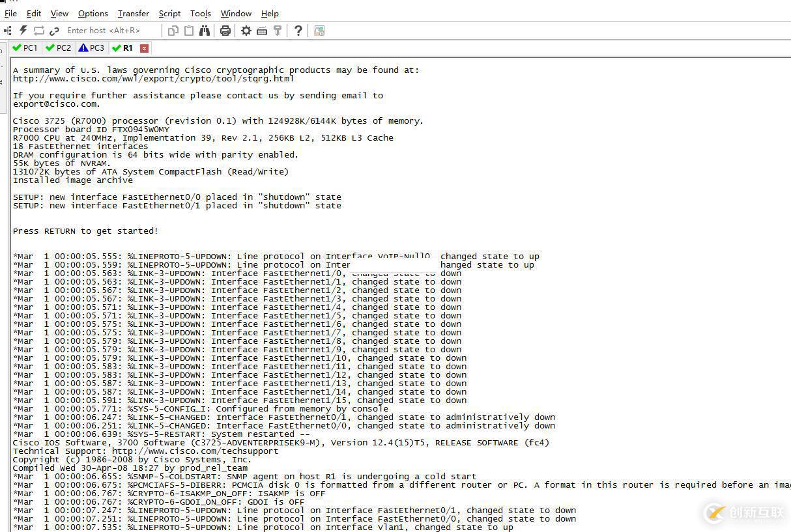Click the 'export@cisco.com.' text
791x532 pixels.
coord(57,104)
